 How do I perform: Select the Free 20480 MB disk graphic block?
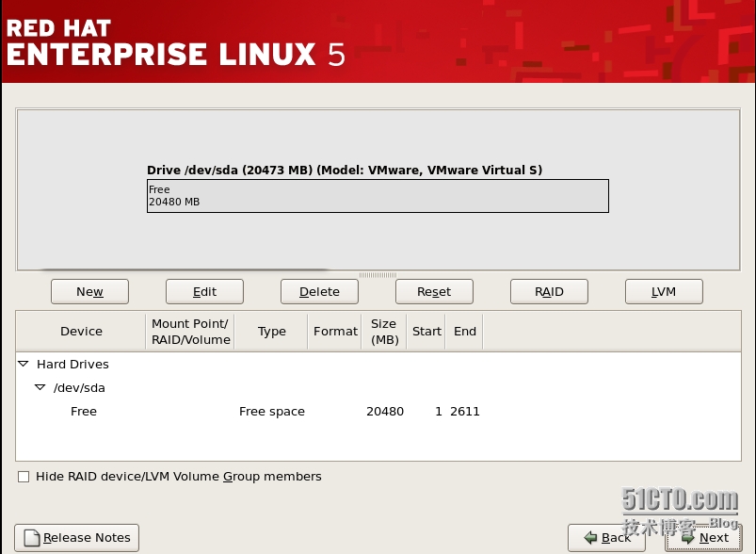pyautogui.click(x=378, y=196)
